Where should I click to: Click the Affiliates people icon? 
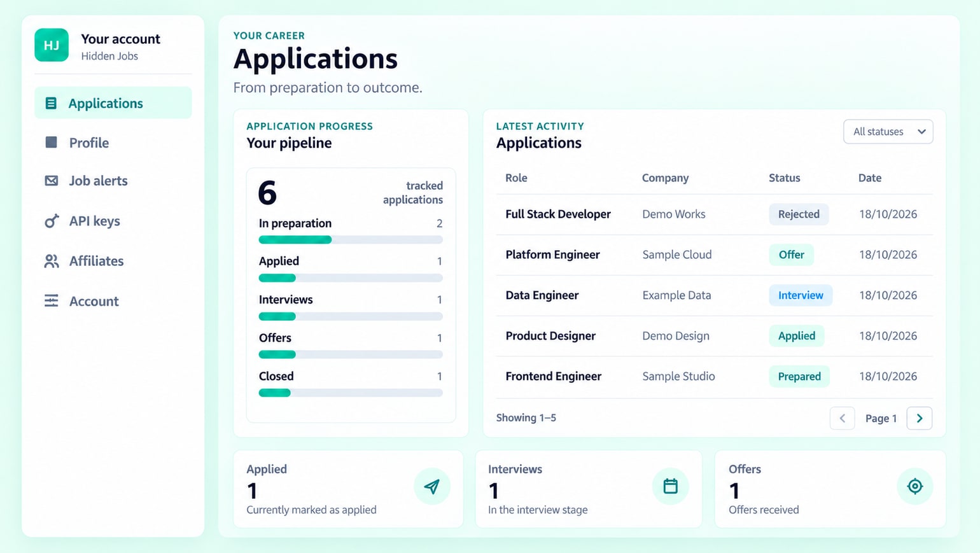[52, 261]
